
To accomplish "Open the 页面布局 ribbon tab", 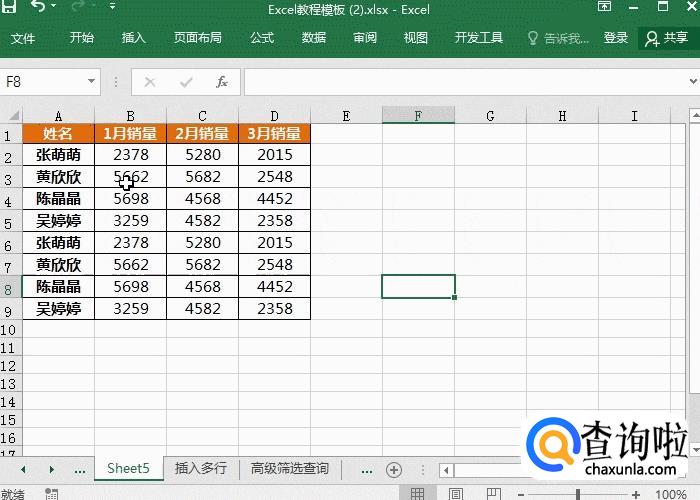I will (x=198, y=38).
